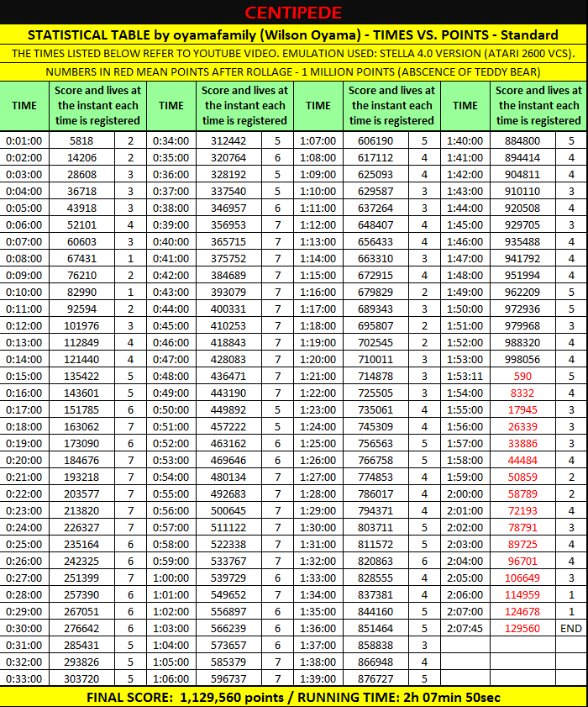Click the 1:12:00 time cell
The image size is (588, 707).
(x=318, y=224)
